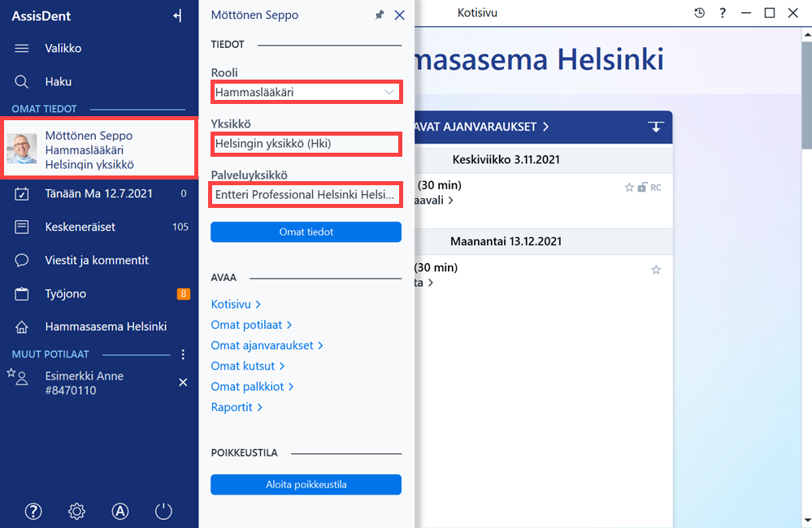Open the Kotisivu link
812x528 pixels.
click(x=236, y=305)
